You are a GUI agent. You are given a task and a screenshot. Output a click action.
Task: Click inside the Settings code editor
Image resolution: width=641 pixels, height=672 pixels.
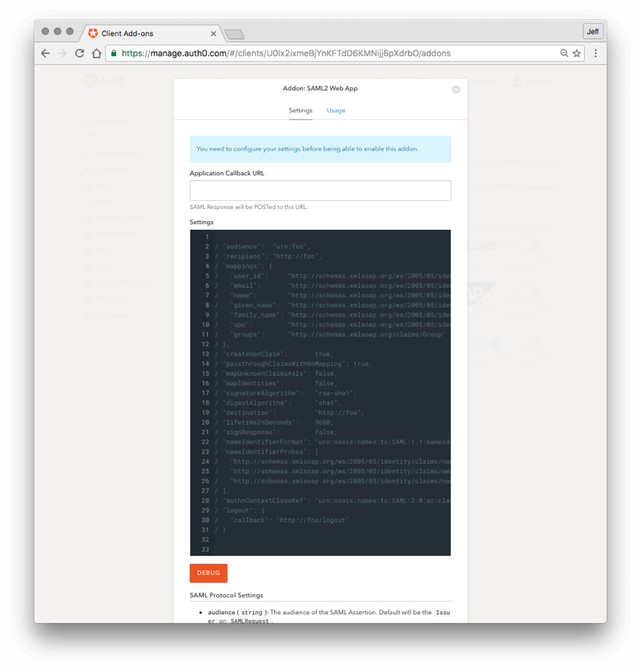[x=320, y=392]
